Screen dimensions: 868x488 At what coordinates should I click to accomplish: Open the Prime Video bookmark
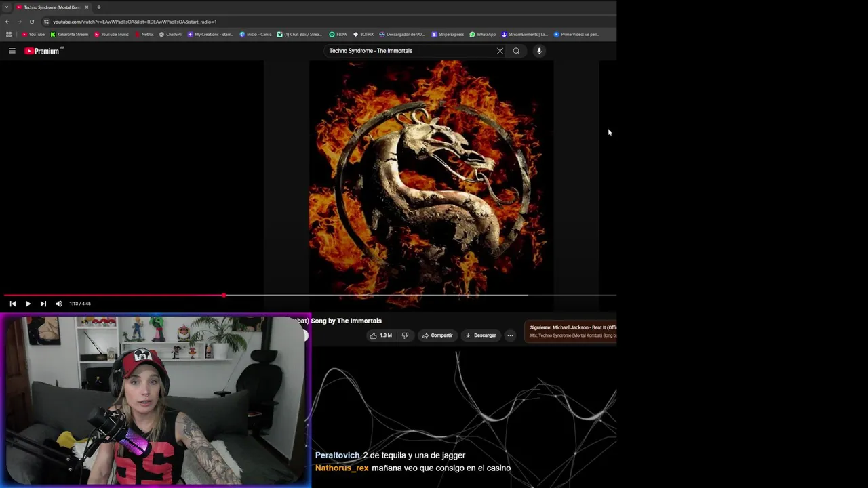click(x=576, y=34)
